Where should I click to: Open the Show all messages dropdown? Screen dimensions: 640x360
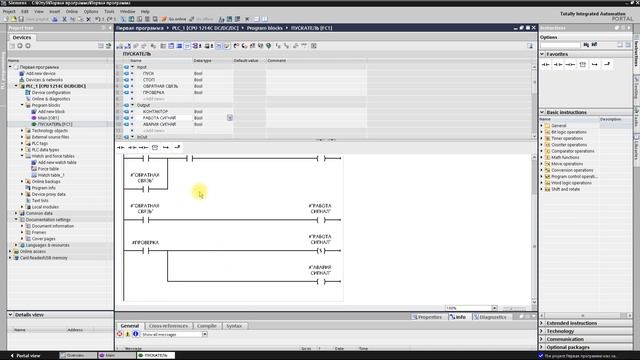point(204,334)
